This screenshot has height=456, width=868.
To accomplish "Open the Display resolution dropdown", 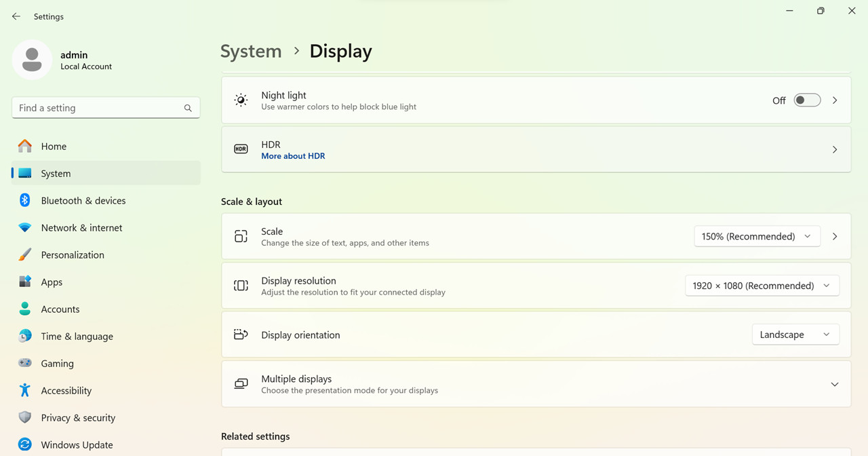I will [x=762, y=286].
